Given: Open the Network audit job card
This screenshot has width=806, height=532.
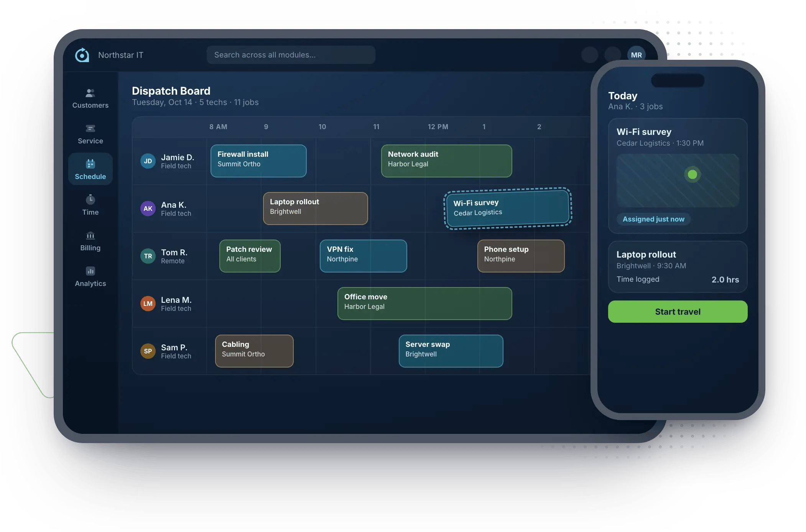Looking at the screenshot, I should point(446,161).
